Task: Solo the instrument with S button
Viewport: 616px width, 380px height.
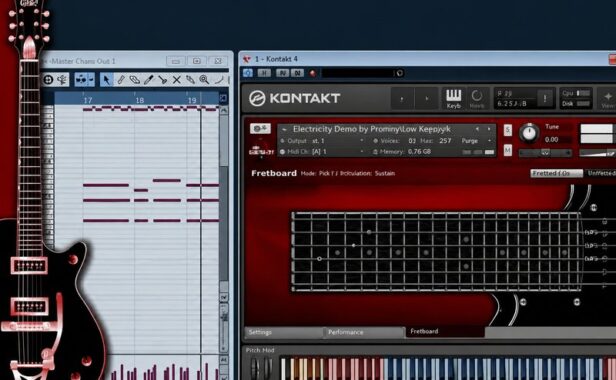Action: (x=508, y=130)
